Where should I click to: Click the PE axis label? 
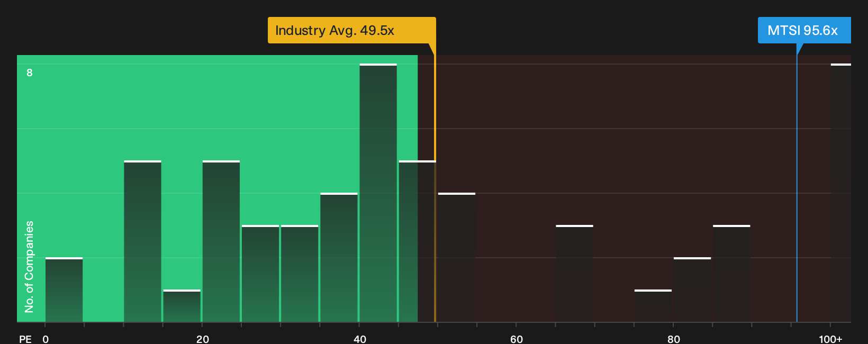[x=25, y=339]
